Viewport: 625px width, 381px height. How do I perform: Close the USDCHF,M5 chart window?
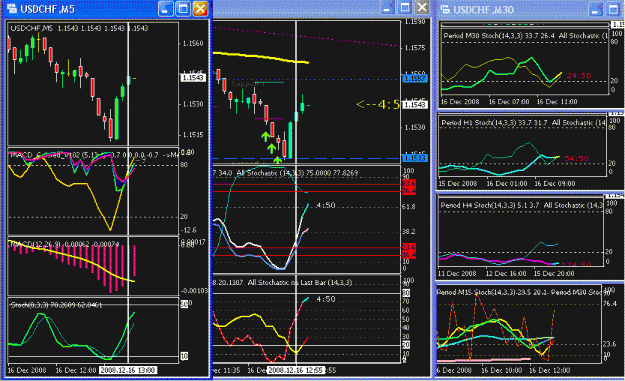coord(200,9)
